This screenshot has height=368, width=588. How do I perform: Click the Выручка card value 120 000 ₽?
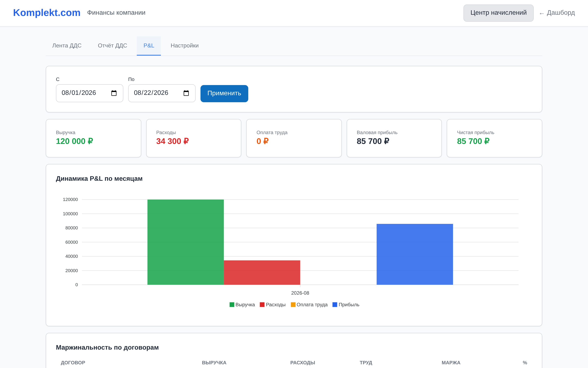coord(74,141)
